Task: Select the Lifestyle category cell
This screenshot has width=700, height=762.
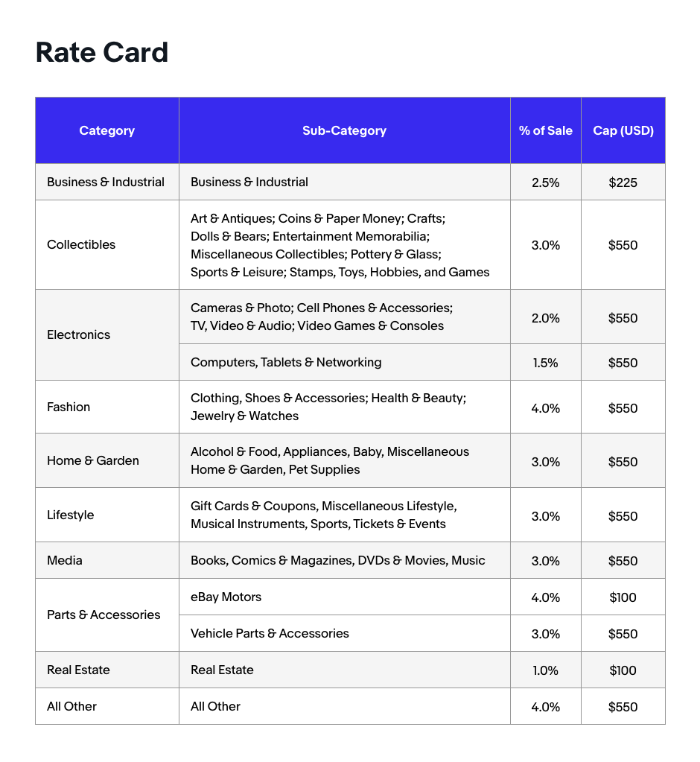Action: tap(71, 515)
